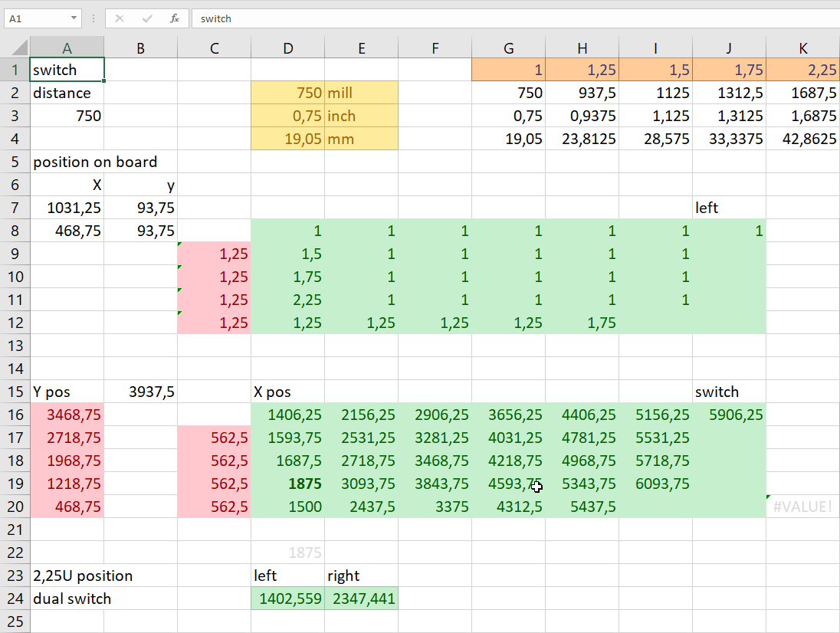Select the pink cell showing '3468,75'
The width and height of the screenshot is (840, 633).
67,415
